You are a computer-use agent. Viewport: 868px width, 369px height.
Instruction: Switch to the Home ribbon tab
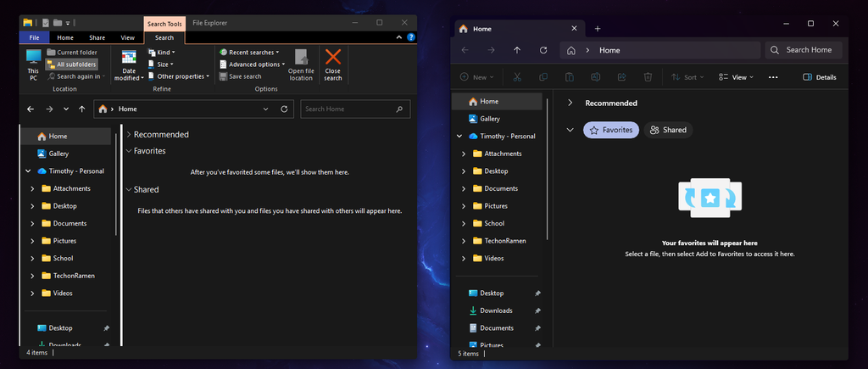point(65,37)
